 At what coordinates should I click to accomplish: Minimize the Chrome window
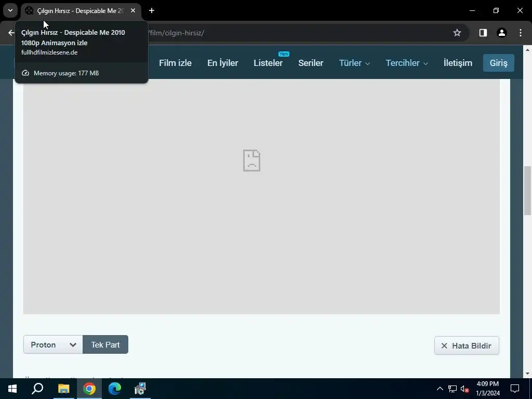click(472, 10)
